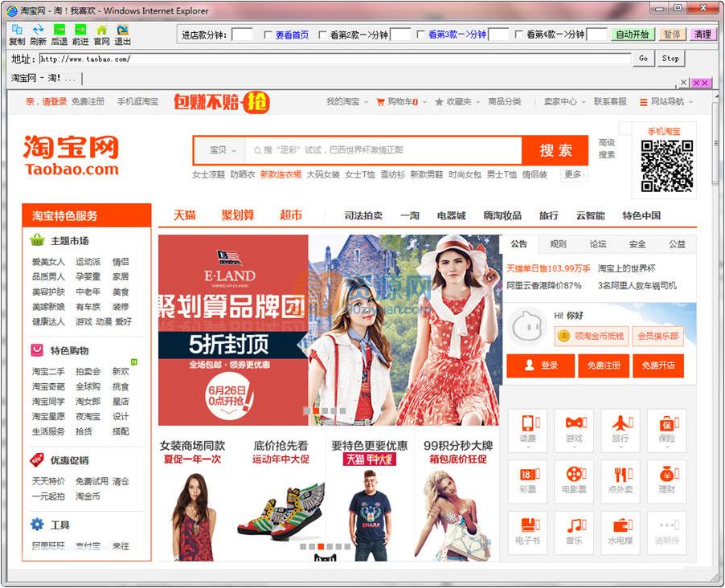Open 天猫 in the navigation bar

[185, 215]
